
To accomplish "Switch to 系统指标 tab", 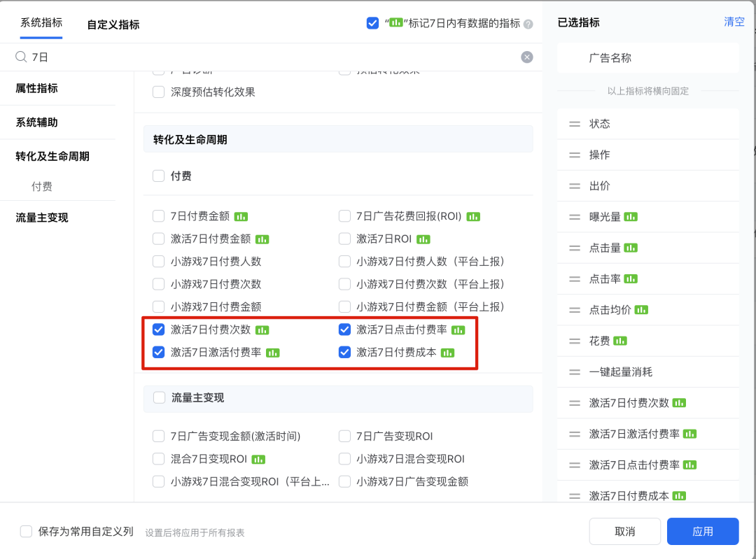I will (41, 22).
